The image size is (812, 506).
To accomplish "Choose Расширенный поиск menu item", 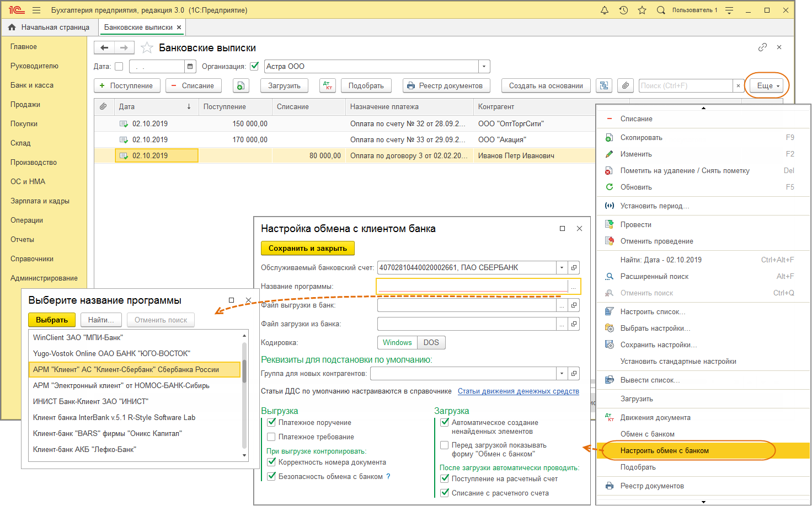I will coord(703,276).
